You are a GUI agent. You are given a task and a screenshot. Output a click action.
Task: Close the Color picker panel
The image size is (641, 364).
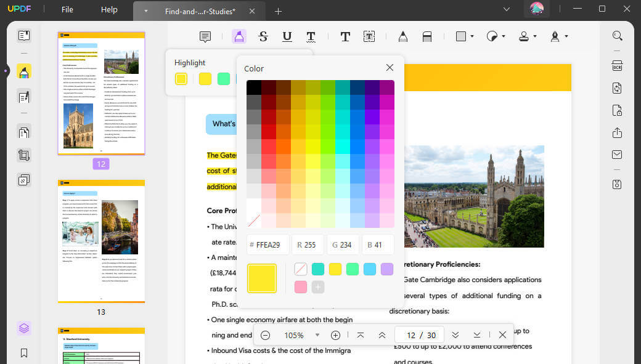coord(390,67)
